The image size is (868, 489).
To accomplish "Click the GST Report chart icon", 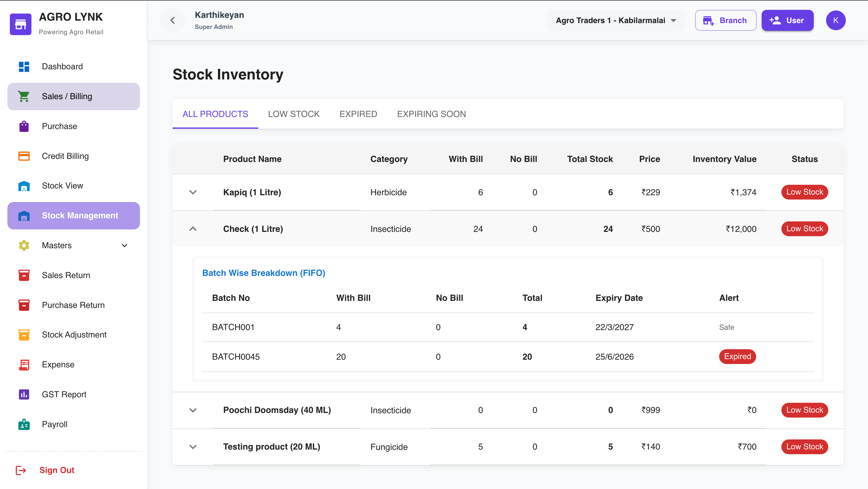I will pyautogui.click(x=24, y=394).
